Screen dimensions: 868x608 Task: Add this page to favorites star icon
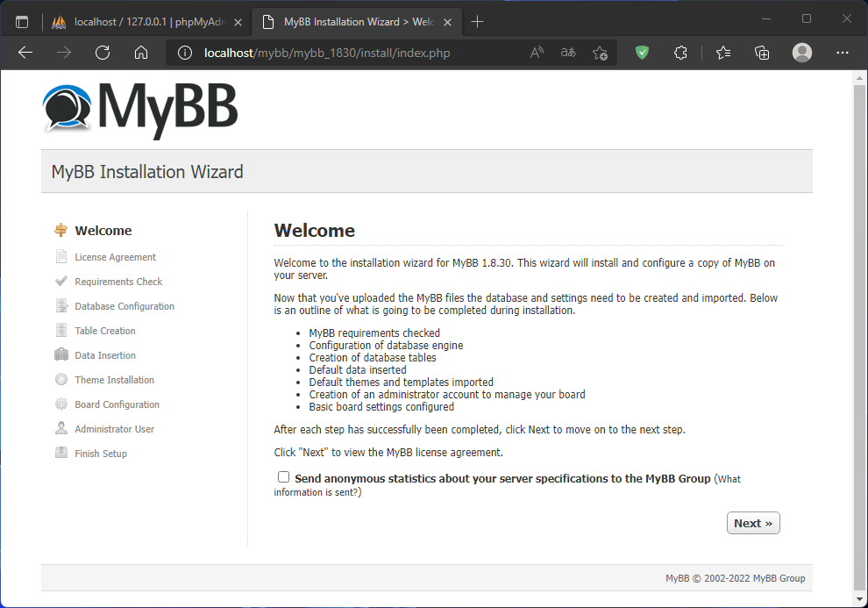pos(600,53)
